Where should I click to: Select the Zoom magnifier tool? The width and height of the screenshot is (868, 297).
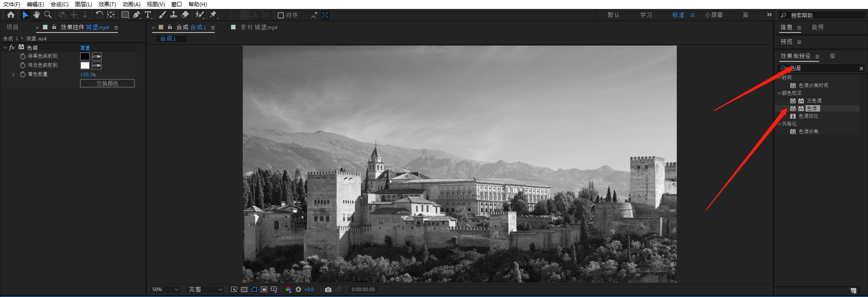[x=47, y=15]
